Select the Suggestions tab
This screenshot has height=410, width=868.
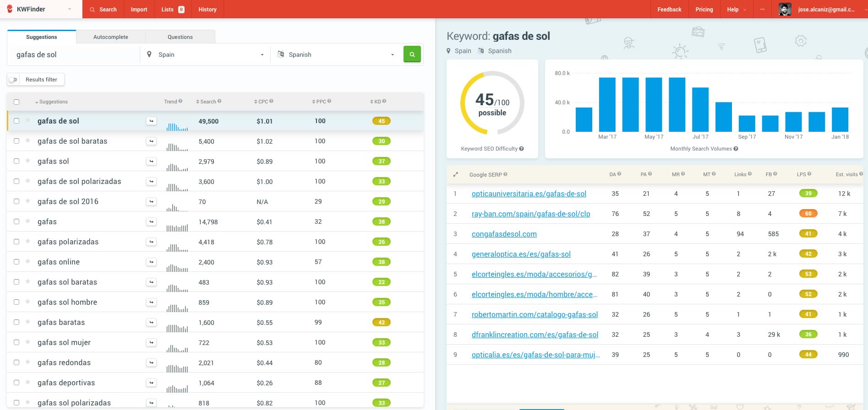point(42,37)
